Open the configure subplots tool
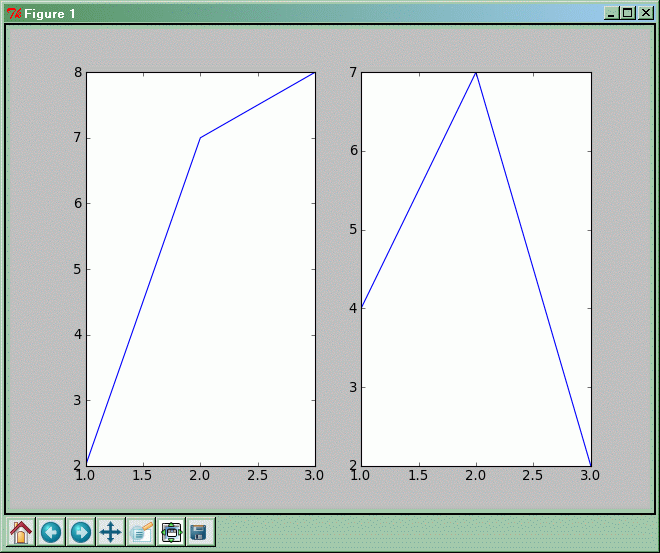 point(171,532)
